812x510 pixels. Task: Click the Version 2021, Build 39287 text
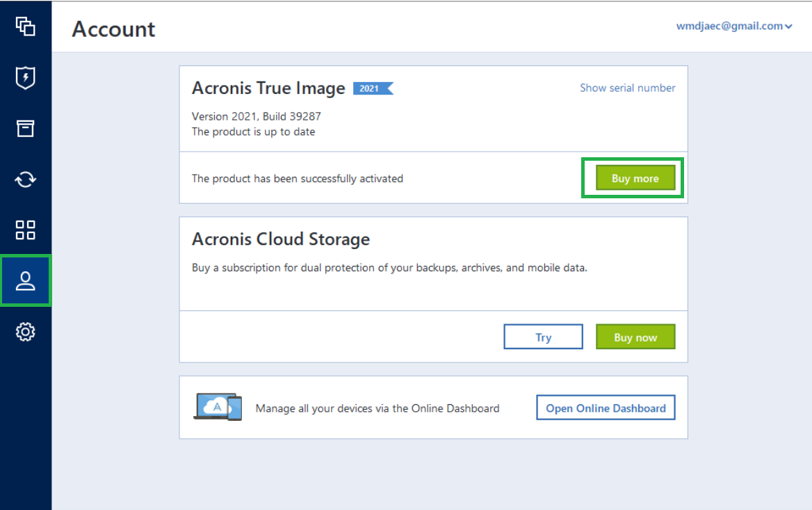point(257,116)
